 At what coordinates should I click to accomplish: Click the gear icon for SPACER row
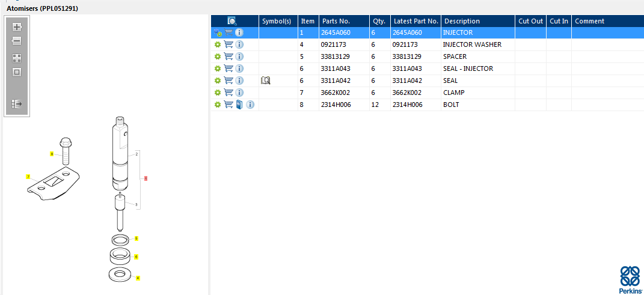(x=218, y=56)
